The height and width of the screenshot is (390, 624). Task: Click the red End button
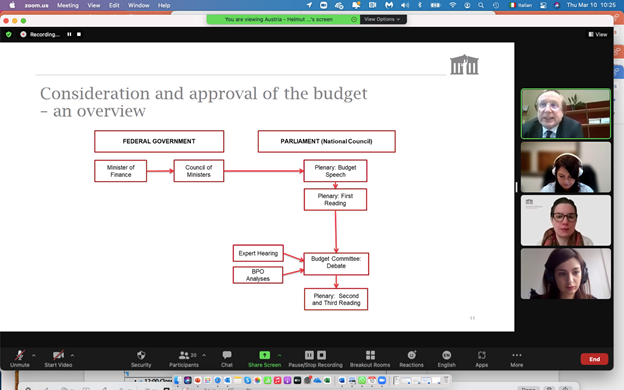coord(594,359)
